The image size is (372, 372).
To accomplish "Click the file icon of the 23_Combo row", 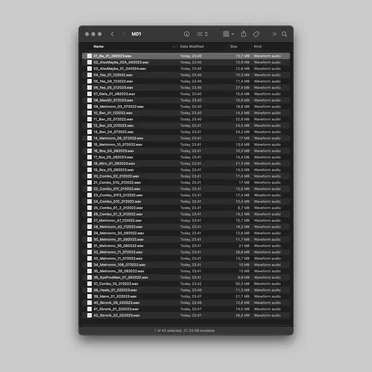I will tap(89, 195).
